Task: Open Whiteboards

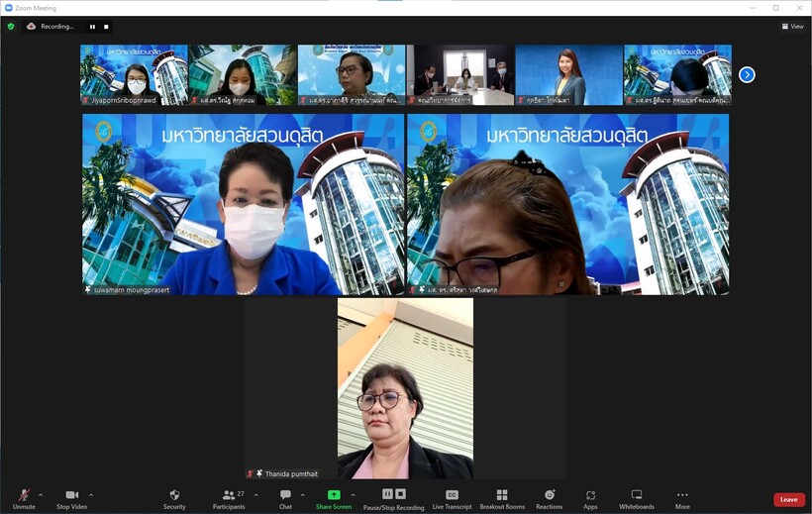Action: point(637,498)
